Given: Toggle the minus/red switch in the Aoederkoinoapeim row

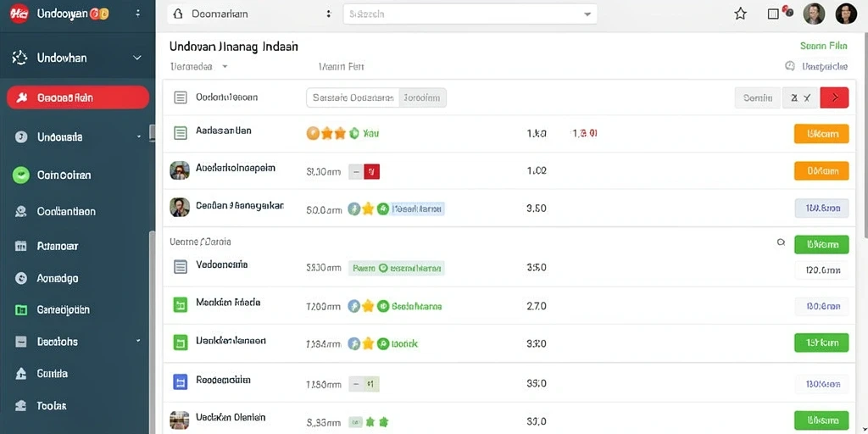Looking at the screenshot, I should (364, 171).
